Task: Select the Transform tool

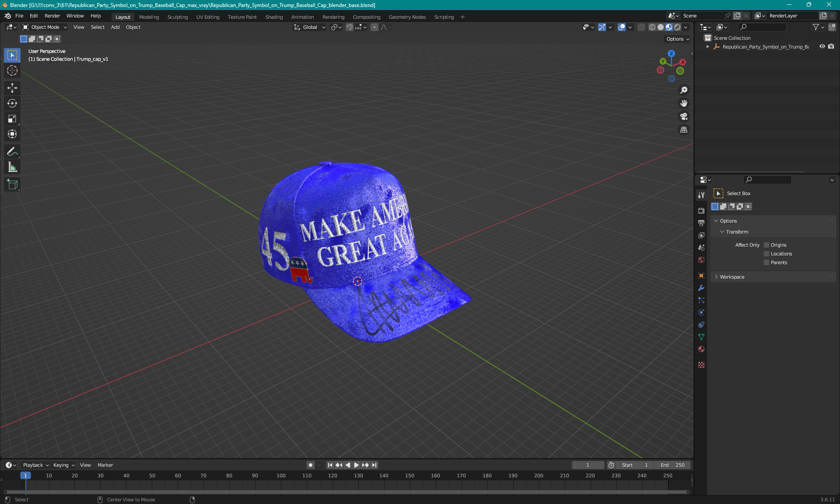Action: pos(12,134)
